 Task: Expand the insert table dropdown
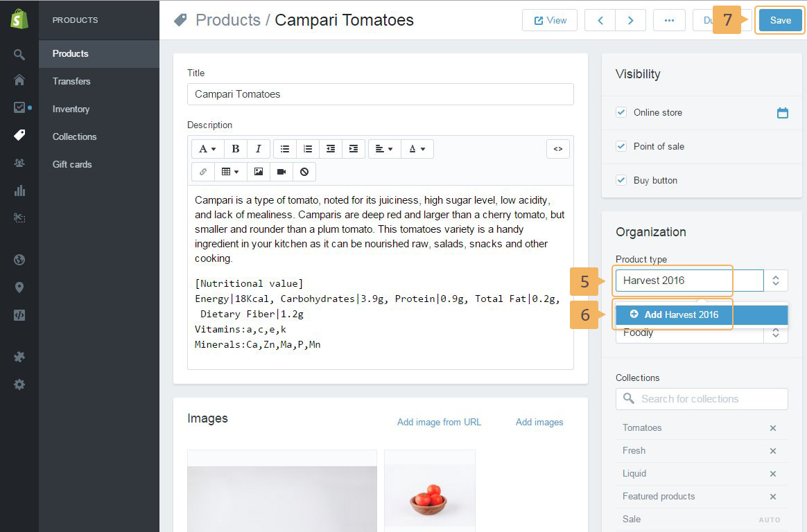pos(230,171)
